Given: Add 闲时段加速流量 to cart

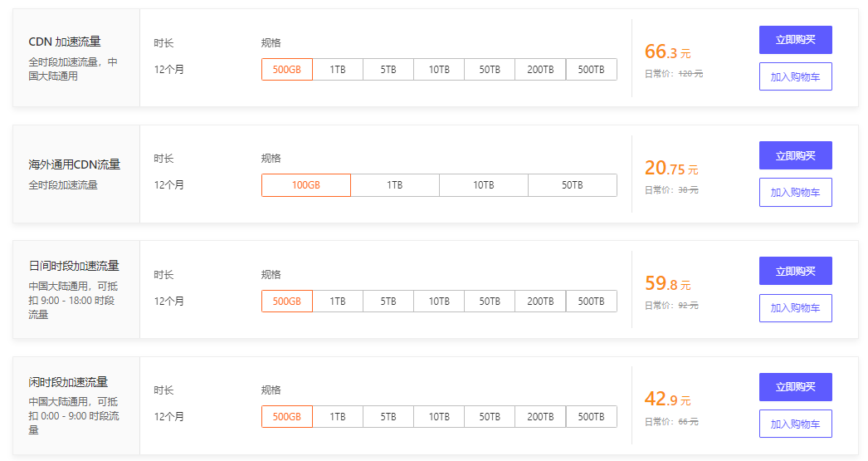Looking at the screenshot, I should [795, 424].
